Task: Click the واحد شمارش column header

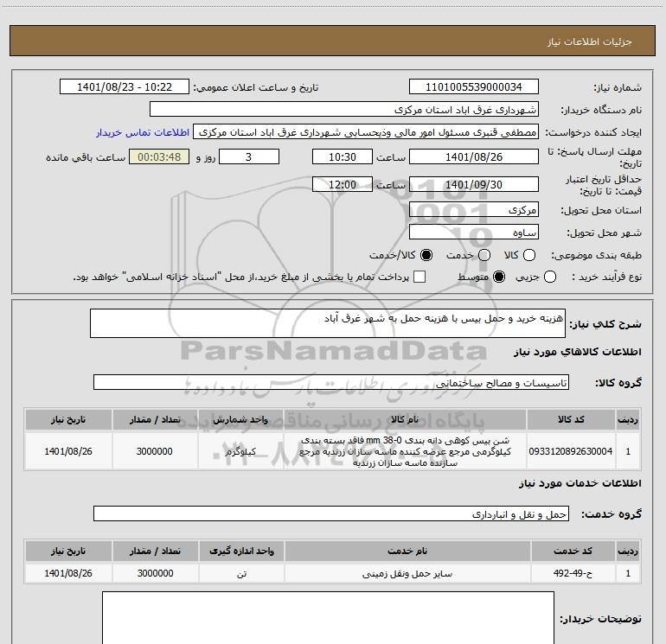Action: 240,419
